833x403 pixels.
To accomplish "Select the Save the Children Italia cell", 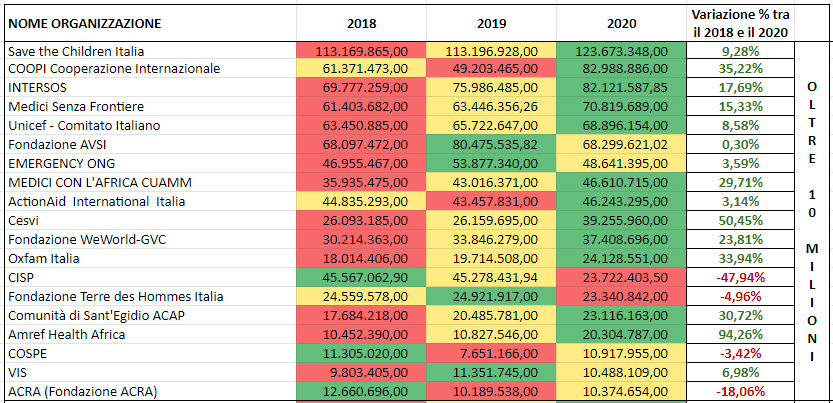I will point(150,50).
